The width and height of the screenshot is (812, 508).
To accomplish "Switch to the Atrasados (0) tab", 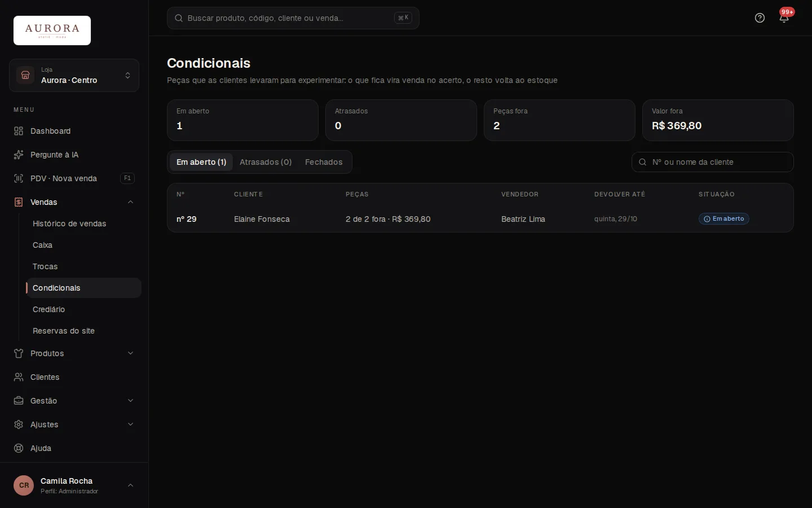I will point(266,162).
